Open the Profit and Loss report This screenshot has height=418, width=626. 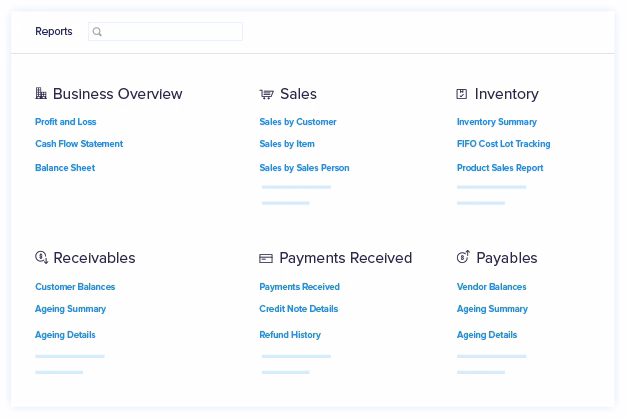point(66,122)
